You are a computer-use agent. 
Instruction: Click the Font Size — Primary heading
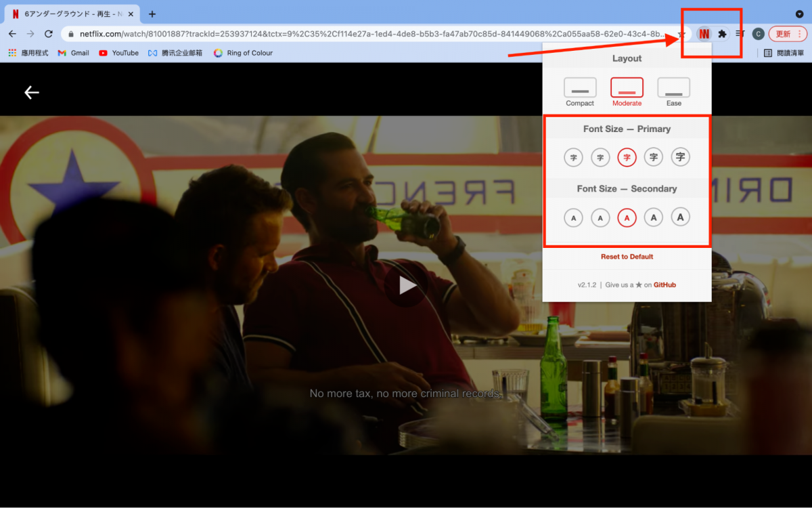click(627, 129)
